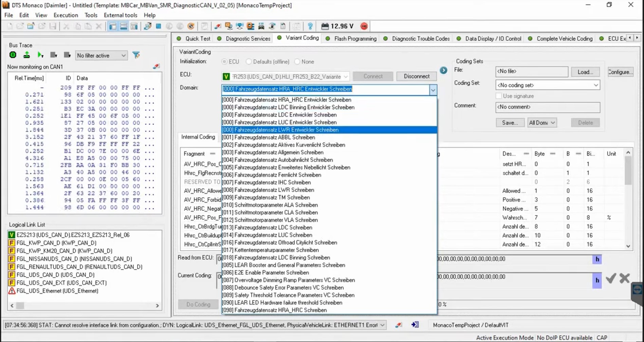The image size is (644, 342).
Task: Click the yellow project folder toolbar icon
Action: (31, 26)
